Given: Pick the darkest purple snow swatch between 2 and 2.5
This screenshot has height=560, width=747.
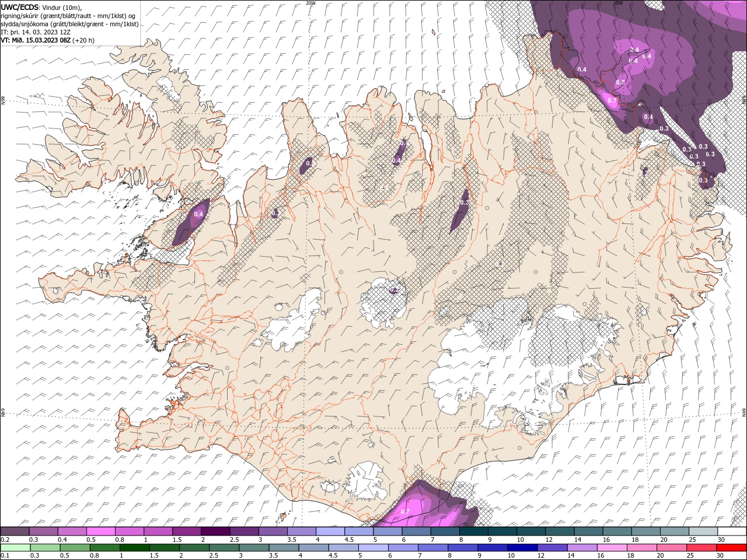Looking at the screenshot, I should (x=215, y=531).
